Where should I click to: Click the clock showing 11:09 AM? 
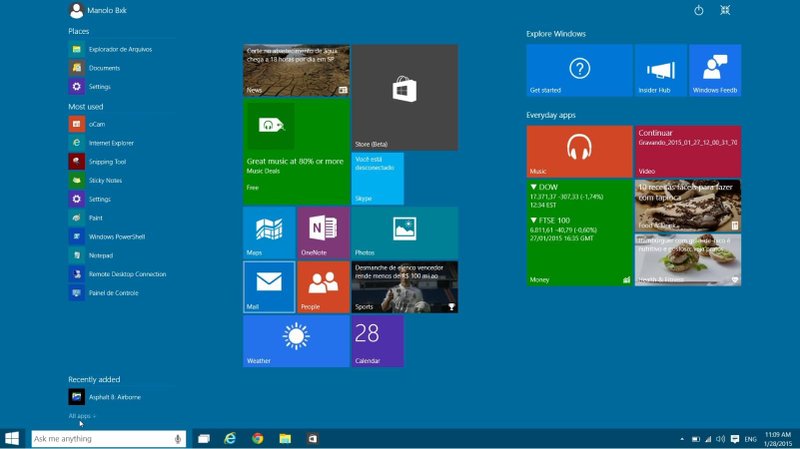[x=778, y=439]
